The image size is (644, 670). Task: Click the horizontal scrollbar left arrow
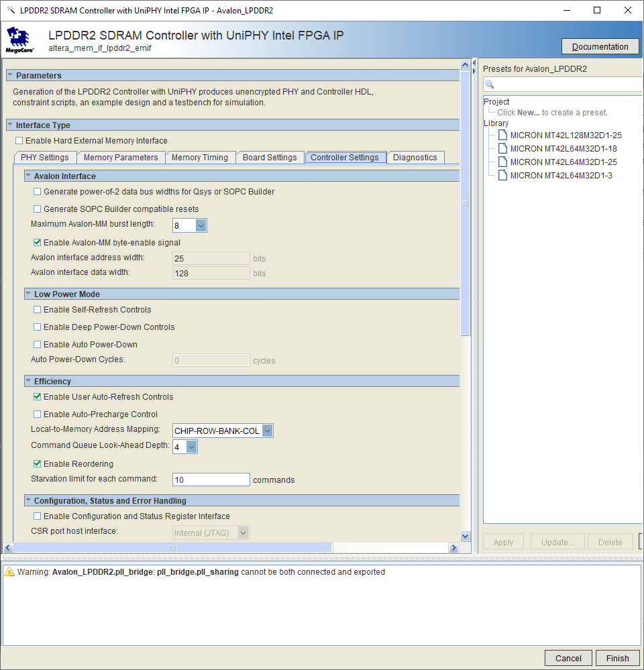[x=8, y=548]
